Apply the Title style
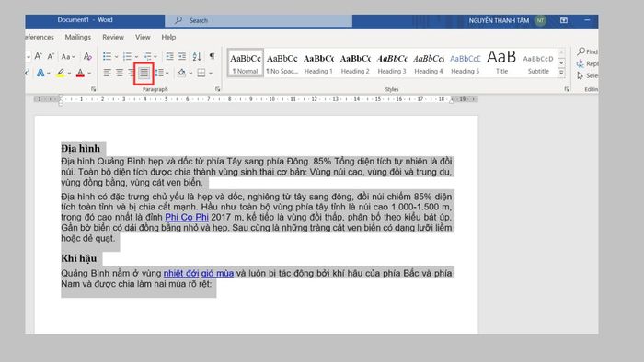Viewport: 644px width, 362px height. 501,63
